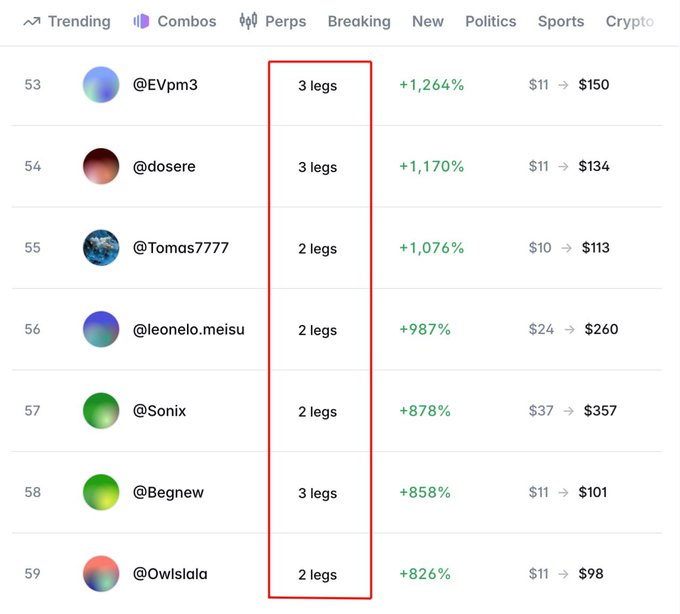Screen dimensions: 680x614
Task: Open @Owlslala's avatar
Action: point(101,574)
